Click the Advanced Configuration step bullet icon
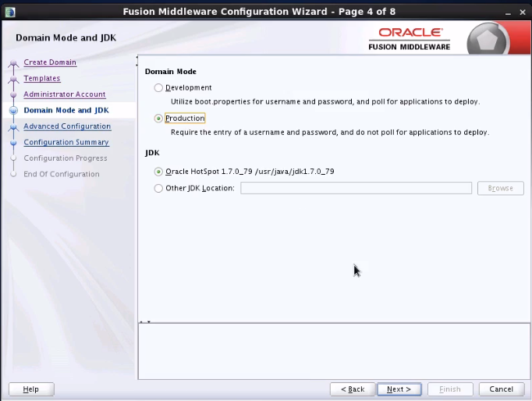Image resolution: width=532 pixels, height=401 pixels. click(x=13, y=126)
